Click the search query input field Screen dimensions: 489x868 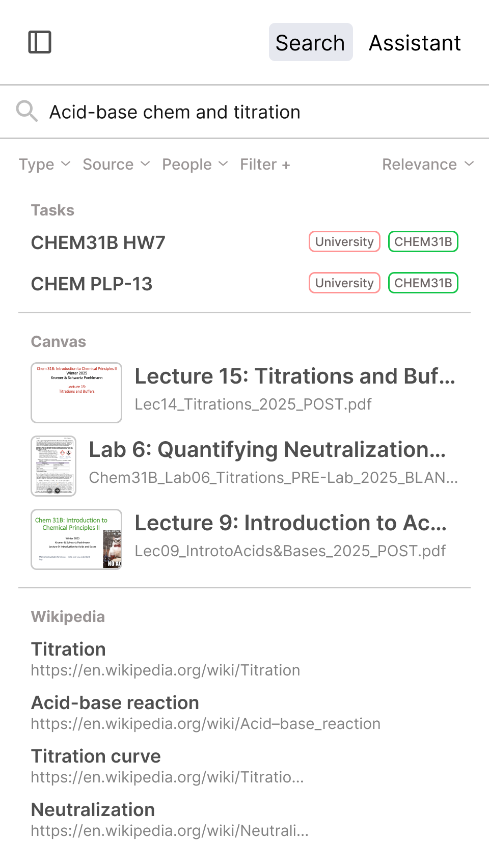255,112
